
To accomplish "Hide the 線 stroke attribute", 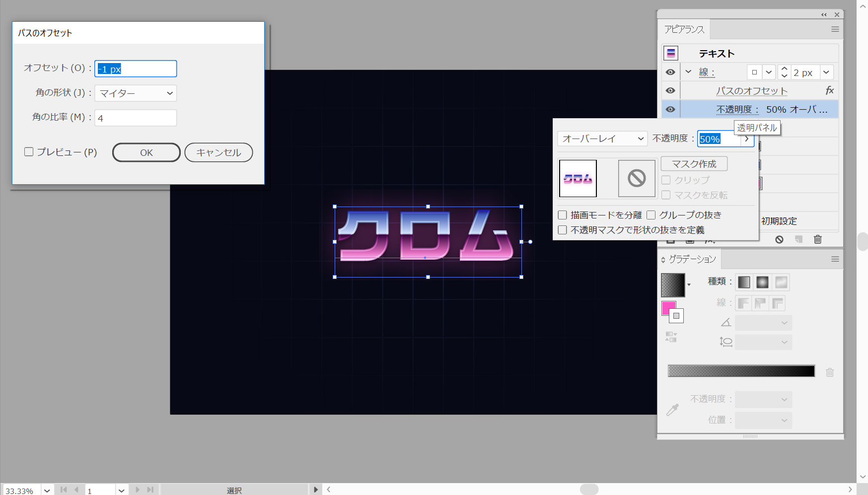I will tap(670, 72).
